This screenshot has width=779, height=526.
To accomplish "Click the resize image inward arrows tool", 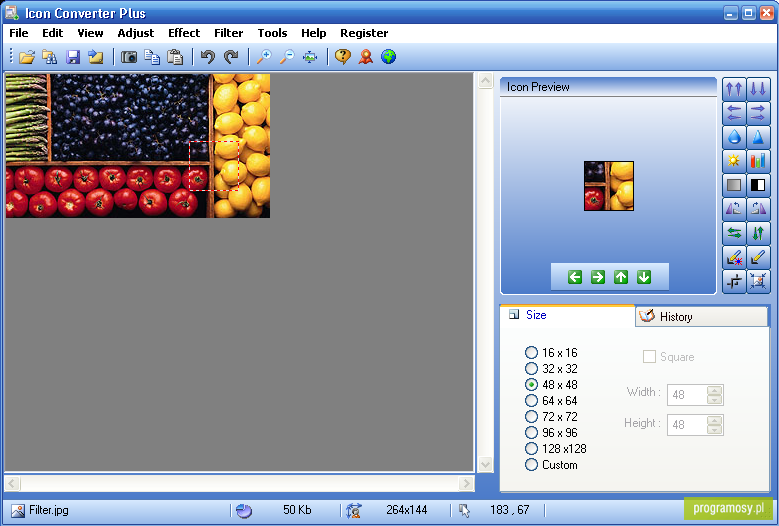I will (758, 281).
